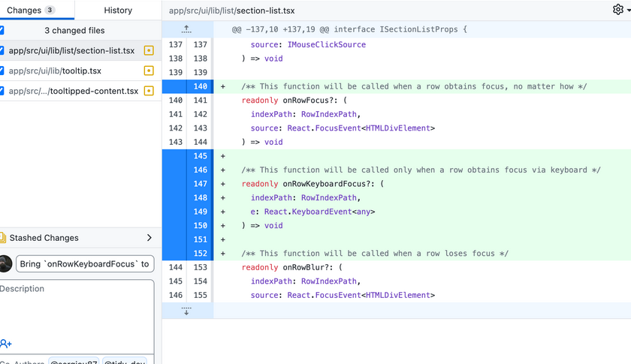Deselect added line 152 in the gutter

[188, 254]
